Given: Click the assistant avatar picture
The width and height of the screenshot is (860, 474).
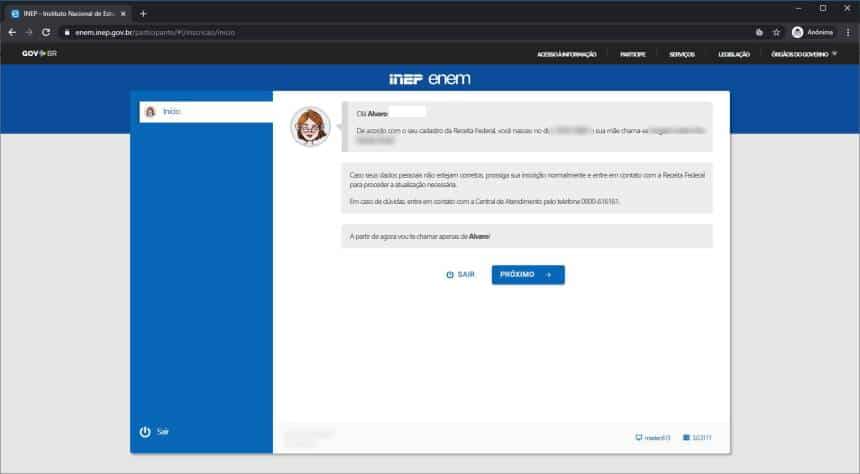Looking at the screenshot, I should [310, 126].
